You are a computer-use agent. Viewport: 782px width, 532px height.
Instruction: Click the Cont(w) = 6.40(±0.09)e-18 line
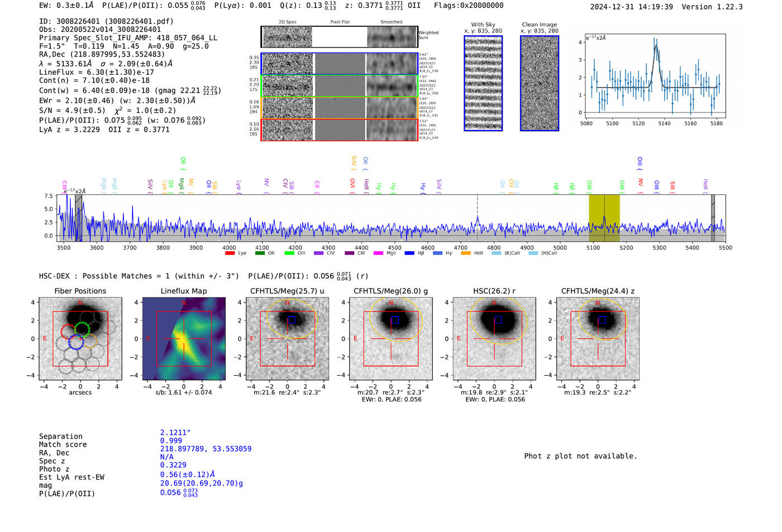click(x=130, y=90)
